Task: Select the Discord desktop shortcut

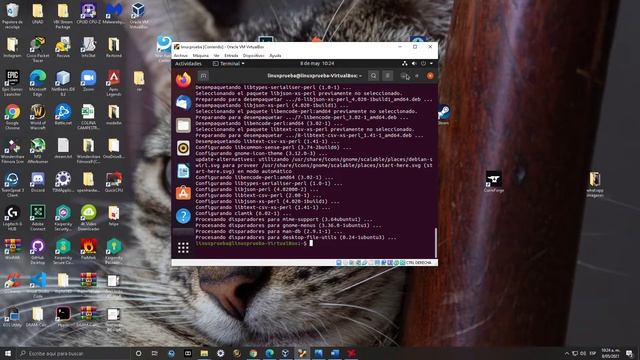Action: tap(38, 182)
